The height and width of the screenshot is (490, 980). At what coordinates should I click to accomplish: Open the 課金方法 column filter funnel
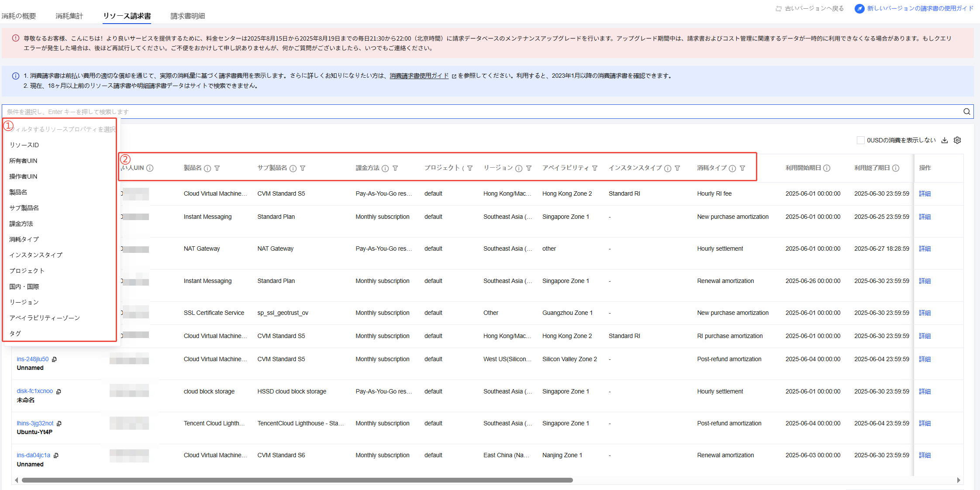(395, 168)
